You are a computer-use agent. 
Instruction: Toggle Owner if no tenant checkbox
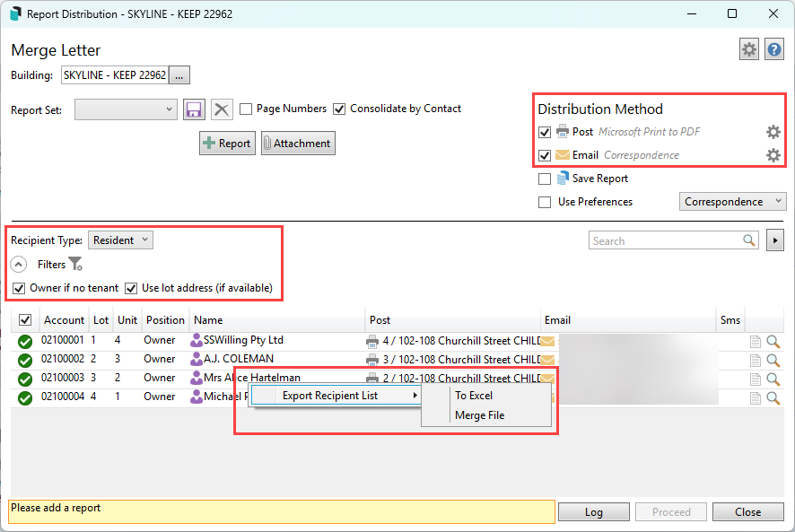point(19,289)
